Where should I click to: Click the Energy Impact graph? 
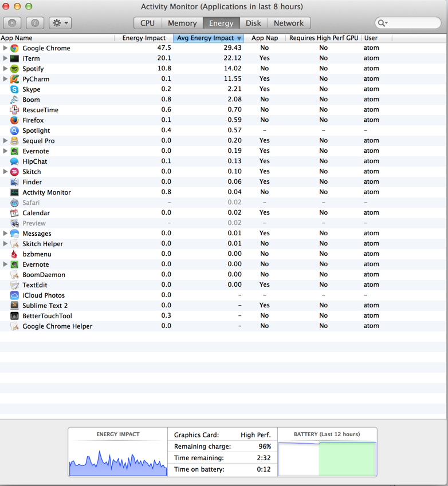(x=118, y=459)
